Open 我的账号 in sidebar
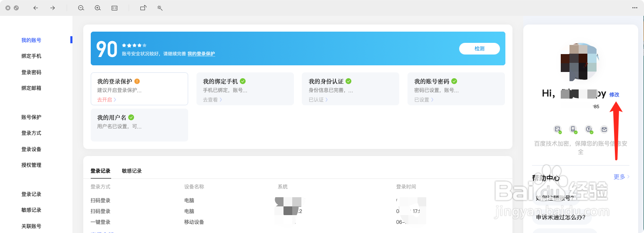This screenshot has width=644, height=233. 31,40
